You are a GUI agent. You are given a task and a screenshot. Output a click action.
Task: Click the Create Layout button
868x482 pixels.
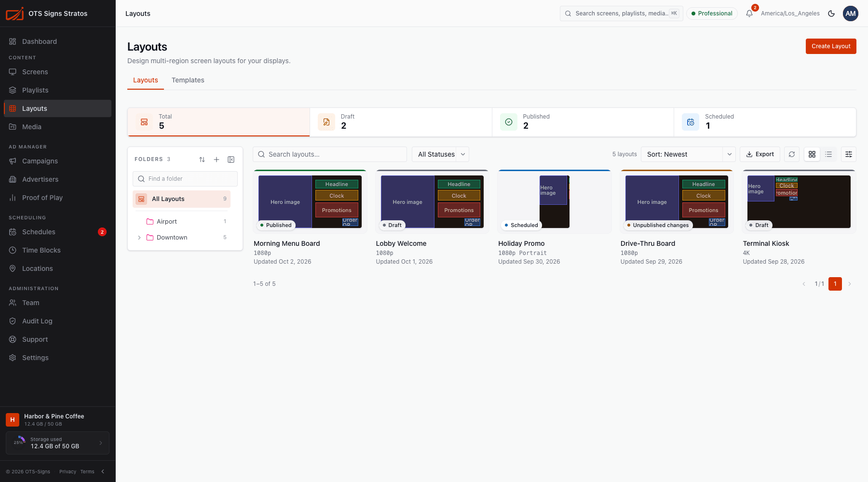pyautogui.click(x=831, y=46)
